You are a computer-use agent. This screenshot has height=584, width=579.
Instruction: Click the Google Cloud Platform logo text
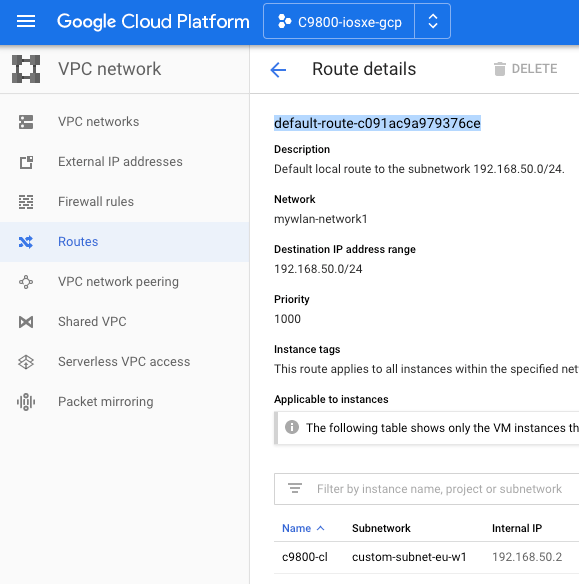[153, 22]
